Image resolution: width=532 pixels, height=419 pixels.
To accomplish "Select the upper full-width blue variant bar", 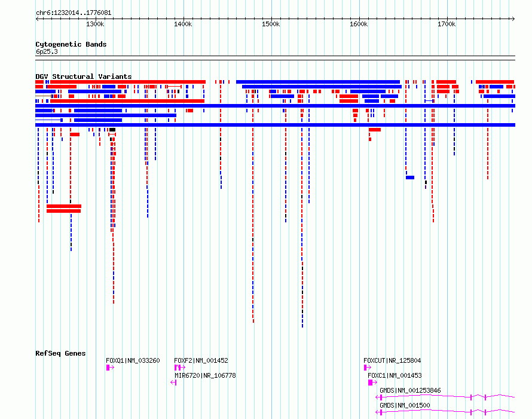I will (275, 106).
